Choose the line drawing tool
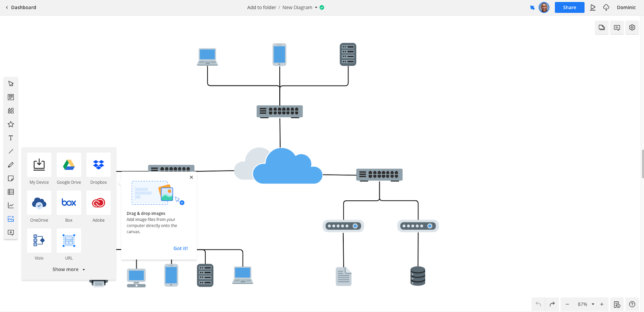Viewport: 644px width, 312px height. pos(11,152)
